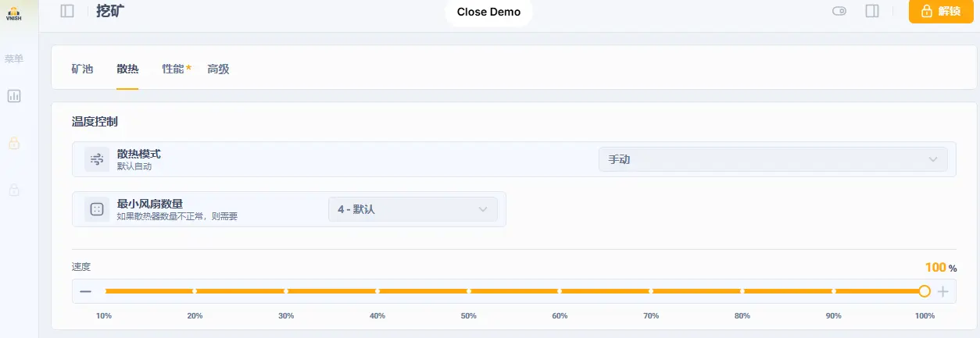The height and width of the screenshot is (338, 980).
Task: Open the 散热模式 dropdown showing 手动
Action: 772,159
